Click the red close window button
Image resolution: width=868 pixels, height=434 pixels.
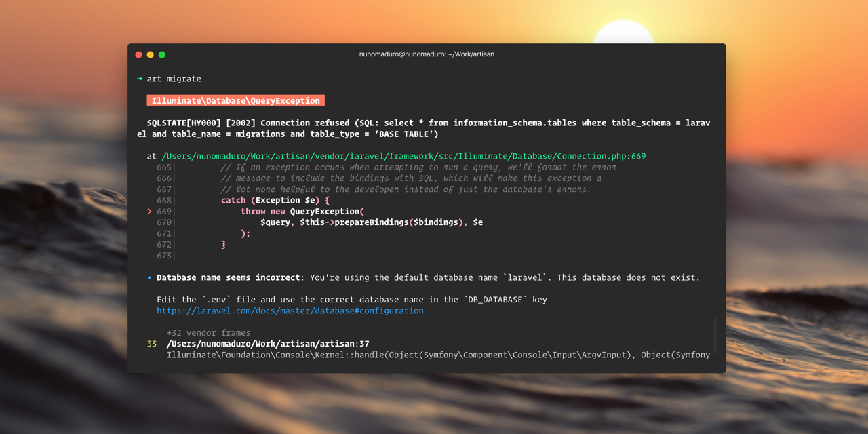[x=139, y=54]
